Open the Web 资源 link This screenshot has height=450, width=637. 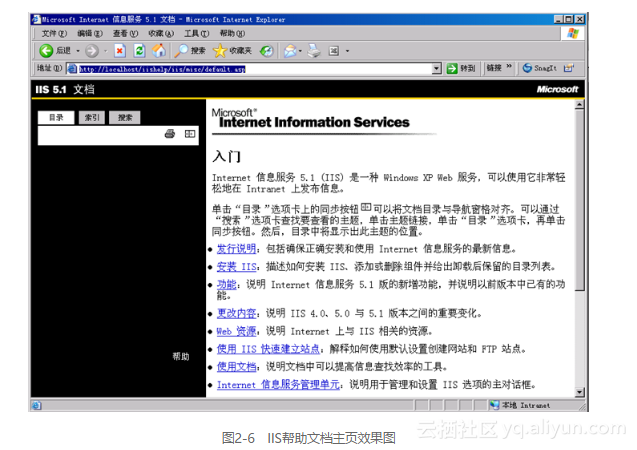[236, 331]
